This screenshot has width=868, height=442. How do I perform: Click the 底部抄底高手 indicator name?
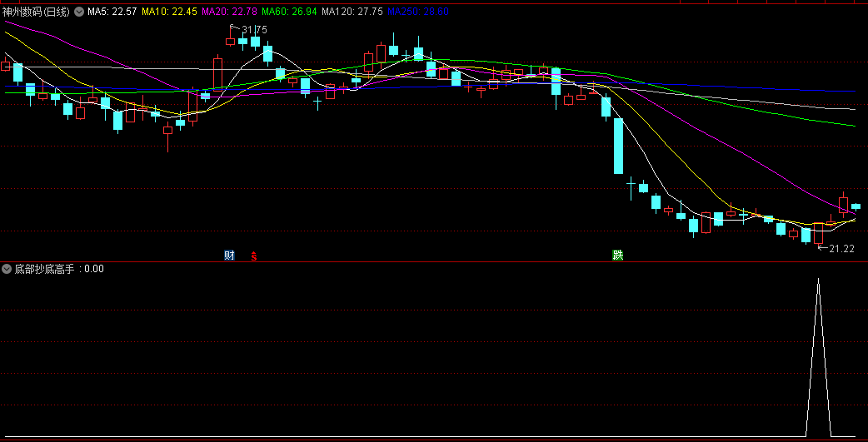coord(44,270)
